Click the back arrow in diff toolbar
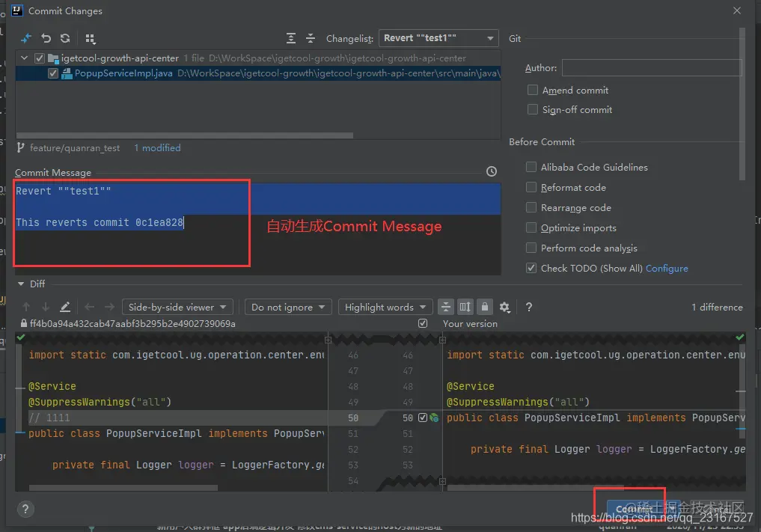This screenshot has width=761, height=532. click(89, 307)
